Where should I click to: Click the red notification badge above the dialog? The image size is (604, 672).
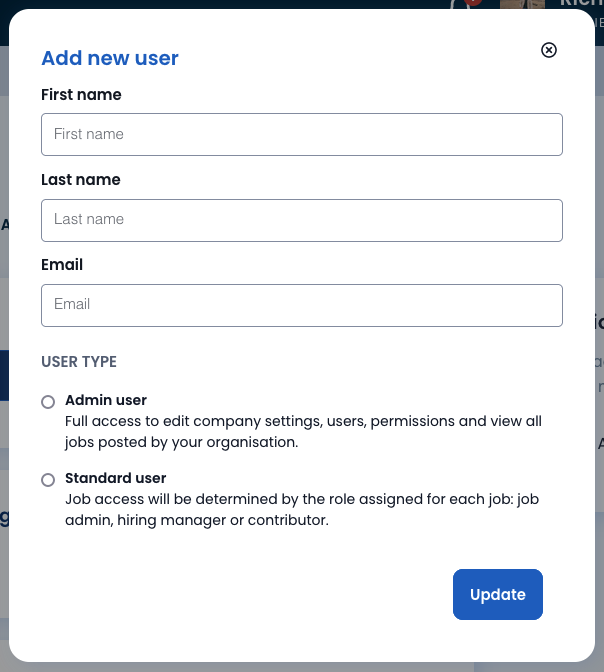(x=473, y=2)
